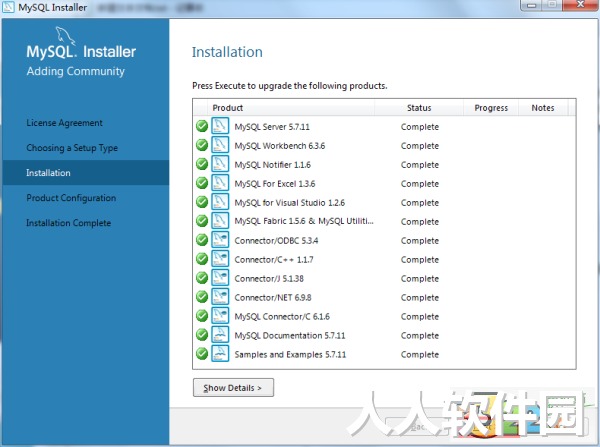600x447 pixels.
Task: Sort the list by Product column header
Action: (227, 108)
